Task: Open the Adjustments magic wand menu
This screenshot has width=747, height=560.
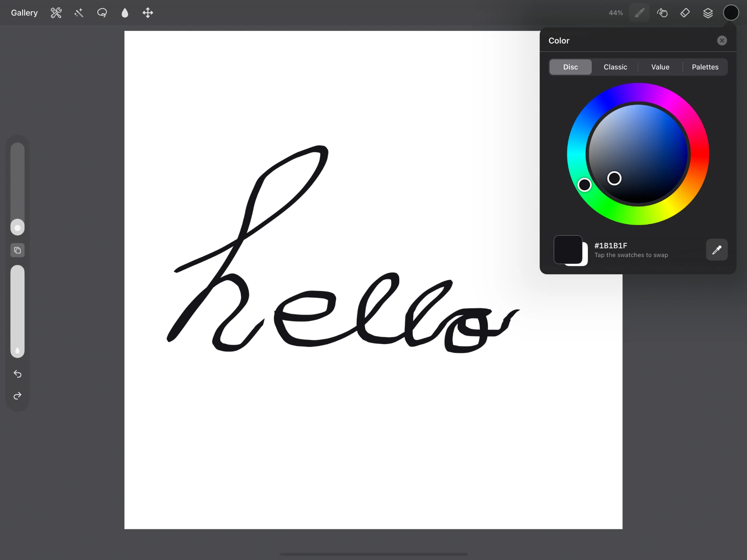Action: (x=79, y=13)
